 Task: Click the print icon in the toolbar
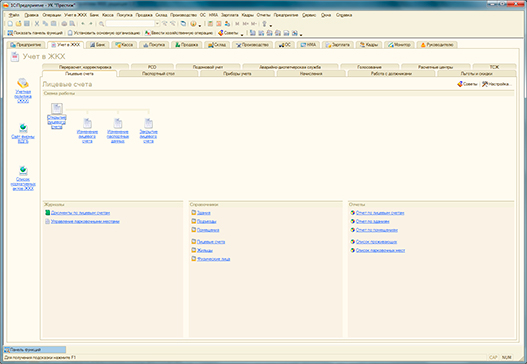tap(64, 24)
